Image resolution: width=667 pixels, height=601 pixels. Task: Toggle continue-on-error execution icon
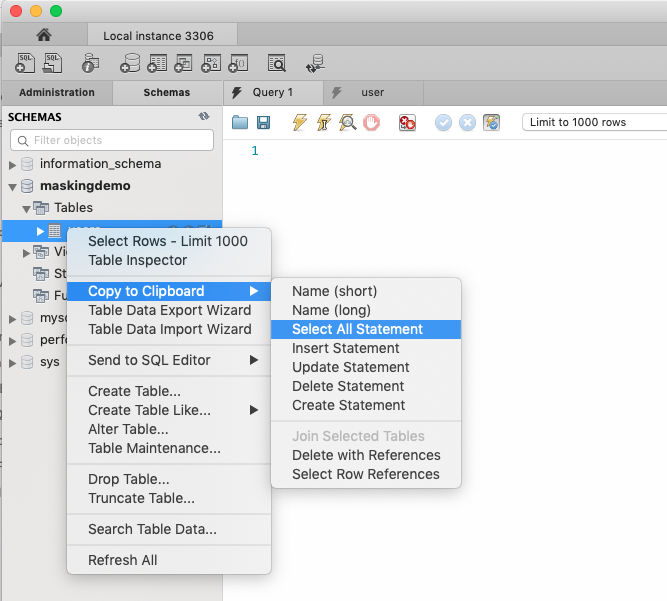pyautogui.click(x=407, y=122)
